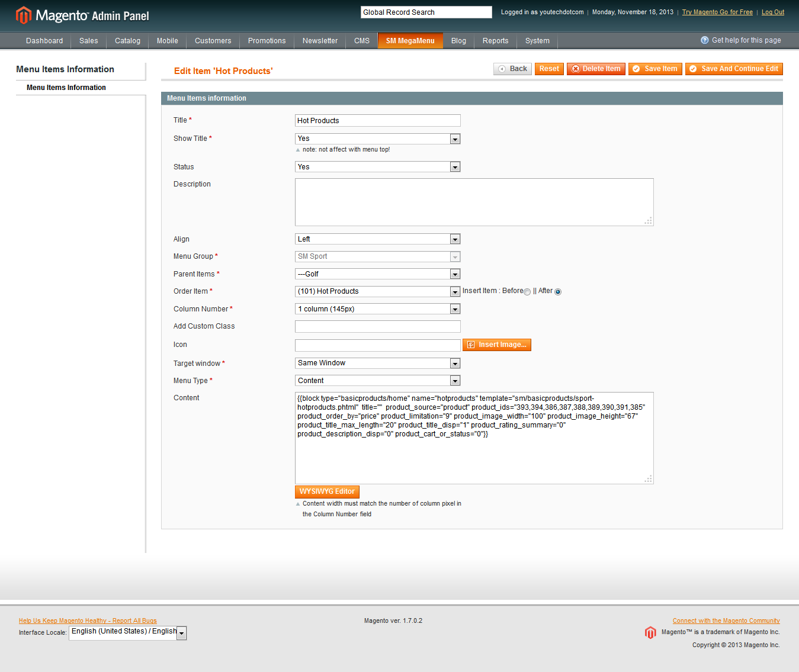This screenshot has width=799, height=672.
Task: Select the After radio button for Insert Item
Action: [x=558, y=292]
